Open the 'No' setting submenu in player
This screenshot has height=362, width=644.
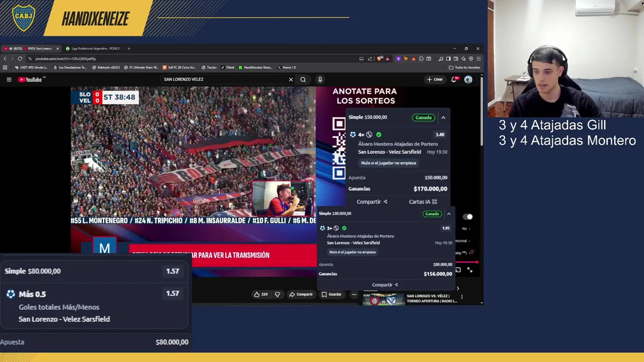pos(466,229)
